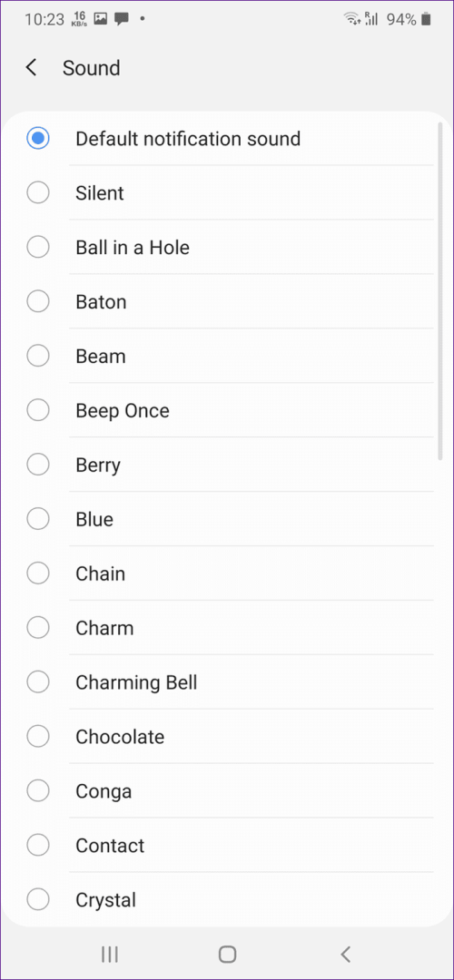Tap the back arrow next to Sound
Viewport: 454px width, 980px height.
pyautogui.click(x=31, y=67)
